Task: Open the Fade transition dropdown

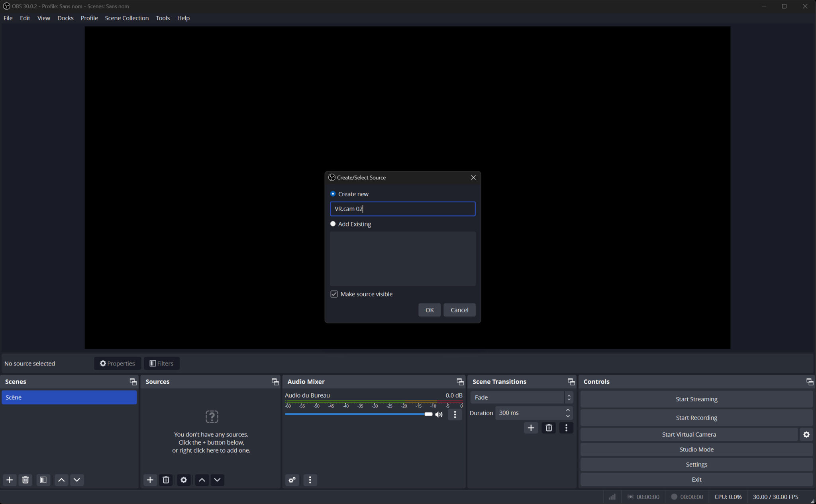Action: (x=518, y=397)
